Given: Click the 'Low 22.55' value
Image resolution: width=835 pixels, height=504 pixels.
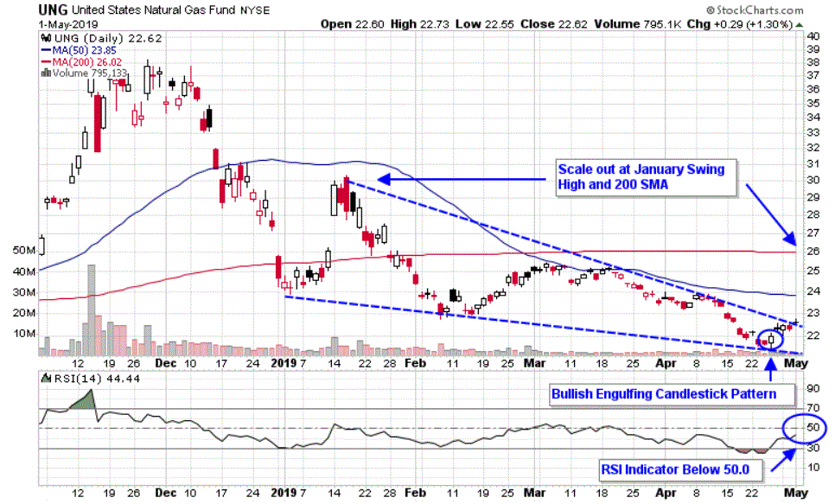Looking at the screenshot, I should tap(485, 24).
